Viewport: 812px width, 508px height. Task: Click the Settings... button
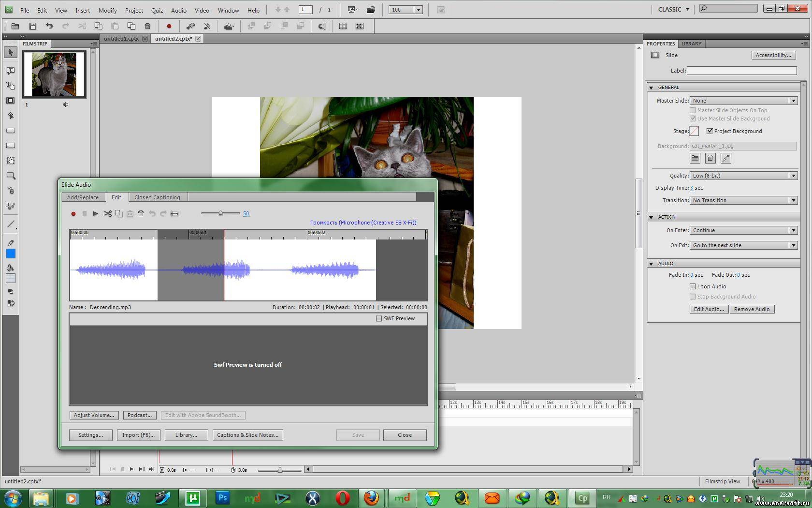pos(90,435)
